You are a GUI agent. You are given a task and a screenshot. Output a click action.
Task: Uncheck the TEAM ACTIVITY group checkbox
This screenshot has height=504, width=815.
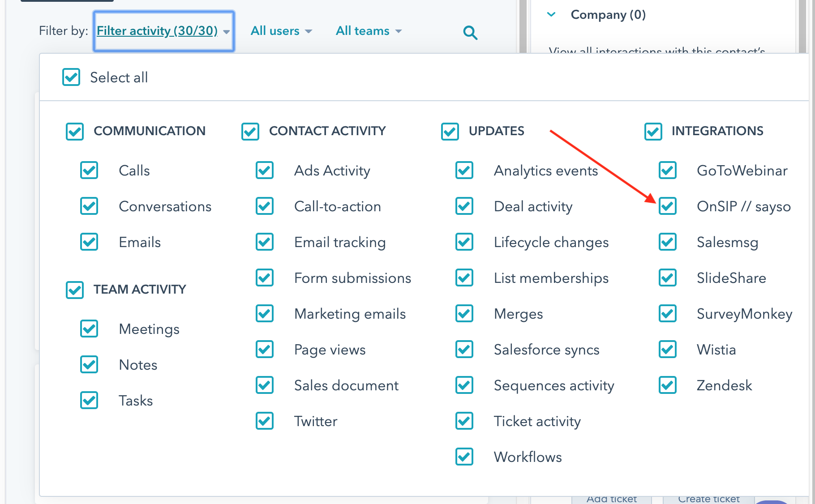tap(75, 290)
